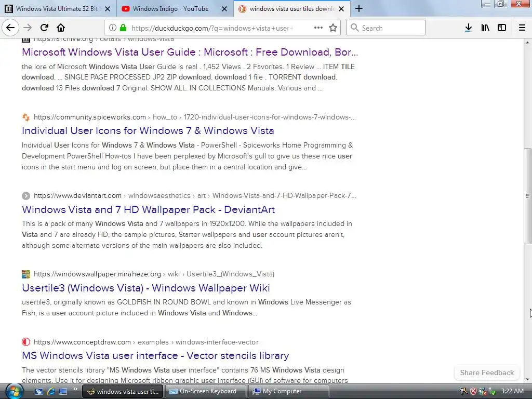Toggle the sidebars view icon
This screenshot has height=399, width=532.
[502, 28]
